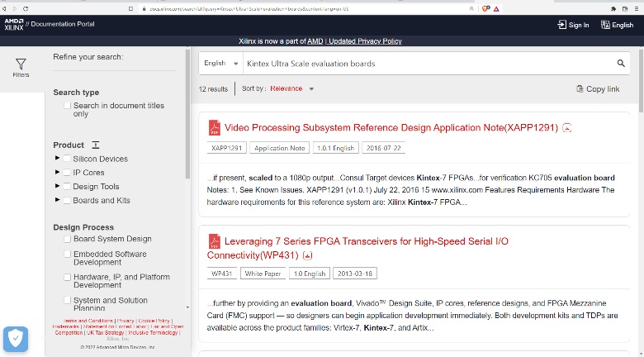Screen dimensions: 644x357
Task: Click the PDF icon for WP431 result
Action: (214, 241)
